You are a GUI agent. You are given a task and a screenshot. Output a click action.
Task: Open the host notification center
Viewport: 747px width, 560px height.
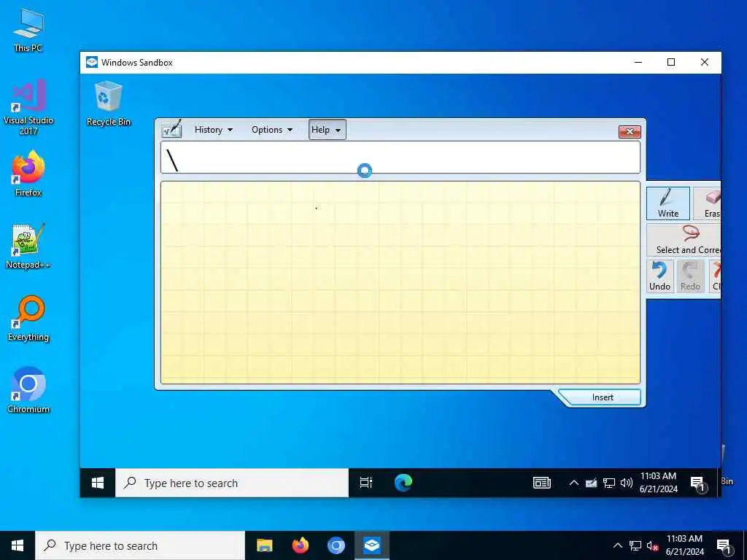pyautogui.click(x=724, y=546)
